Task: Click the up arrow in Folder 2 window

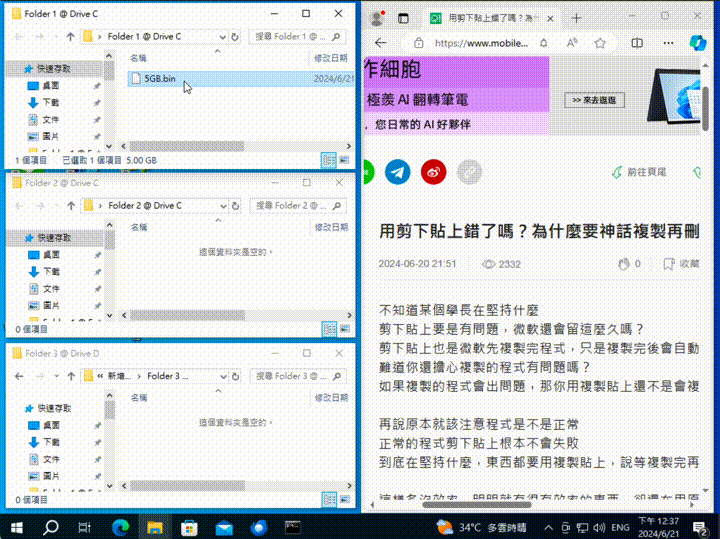Action: point(71,206)
